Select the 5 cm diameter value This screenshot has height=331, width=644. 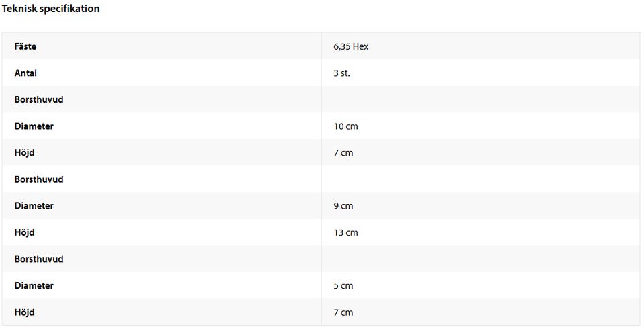pyautogui.click(x=343, y=286)
